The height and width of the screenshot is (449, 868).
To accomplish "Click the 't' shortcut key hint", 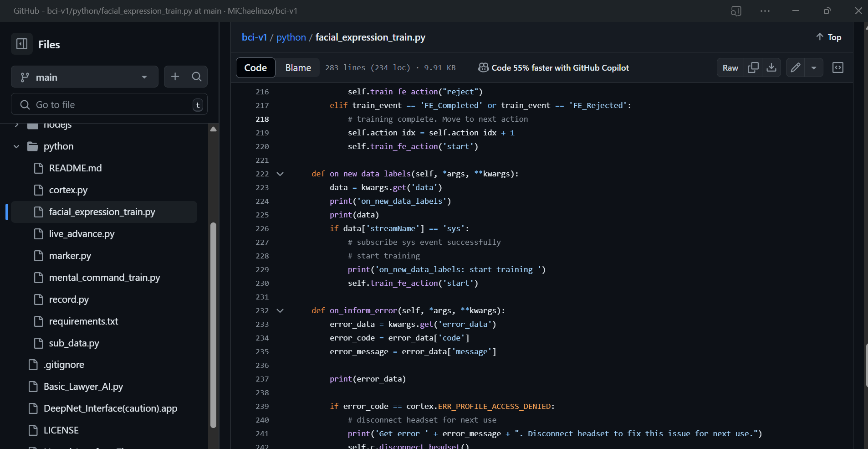I will click(198, 105).
